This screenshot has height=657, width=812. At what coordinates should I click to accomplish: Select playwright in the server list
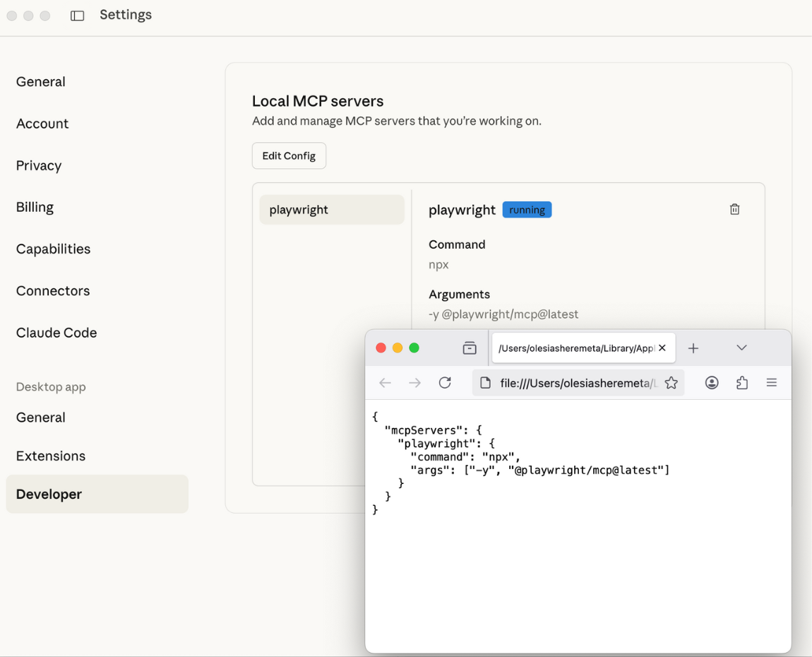[332, 210]
